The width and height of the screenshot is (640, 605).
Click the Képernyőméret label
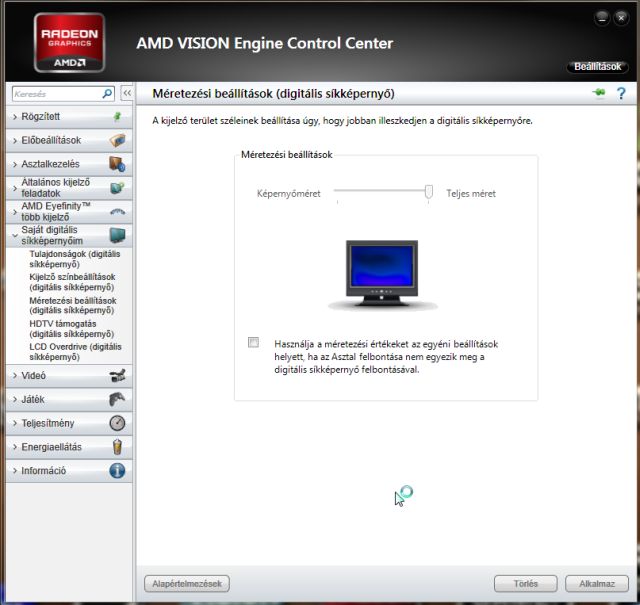(x=289, y=194)
